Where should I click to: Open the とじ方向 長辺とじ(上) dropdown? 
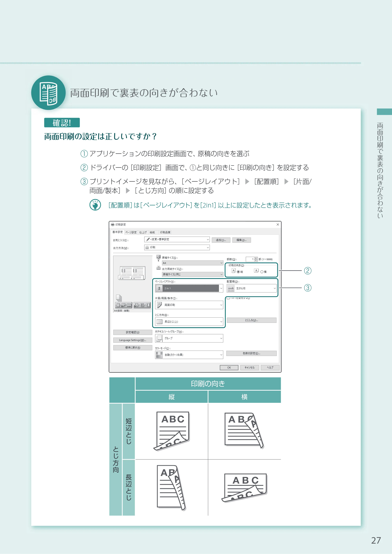pos(189,322)
